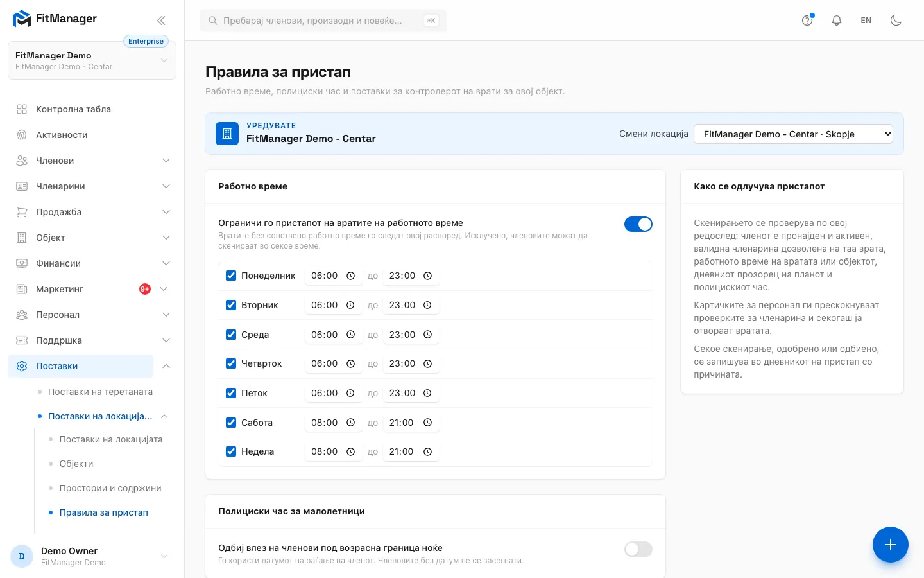924x578 pixels.
Task: Click the Контролна табла dashboard icon
Action: tap(22, 109)
